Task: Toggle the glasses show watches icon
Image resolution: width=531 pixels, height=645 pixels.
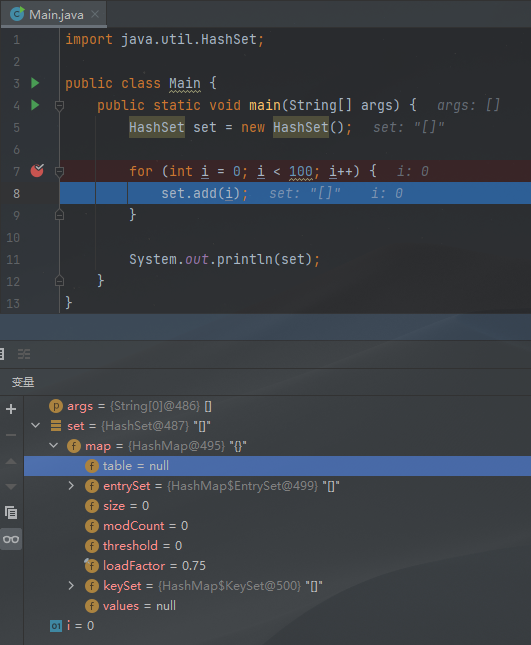Action: tap(11, 539)
